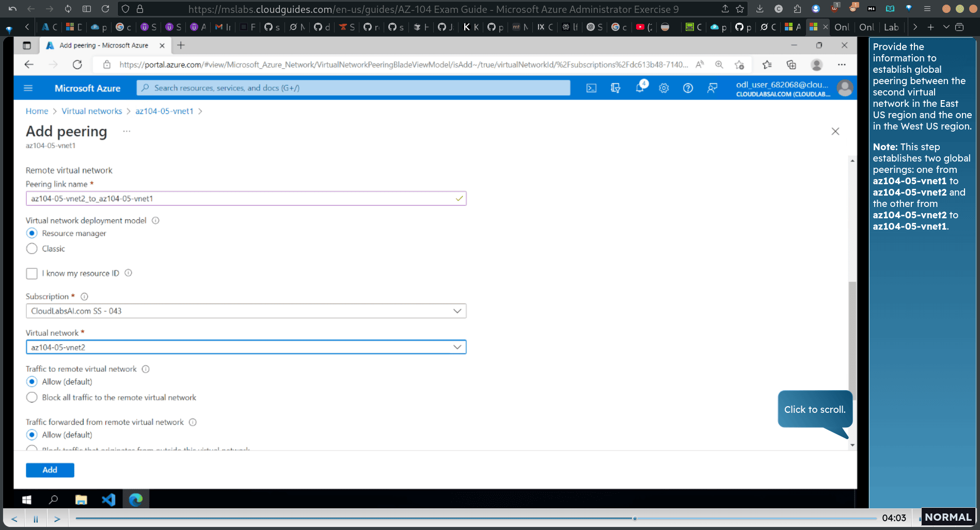
Task: Refresh the inner Edge browser page
Action: point(77,65)
